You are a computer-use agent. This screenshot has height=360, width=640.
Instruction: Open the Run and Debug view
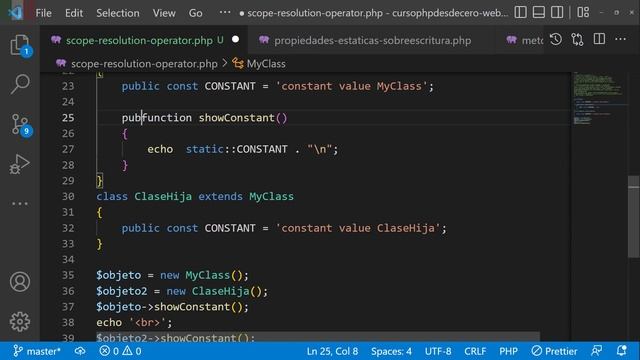[x=20, y=164]
